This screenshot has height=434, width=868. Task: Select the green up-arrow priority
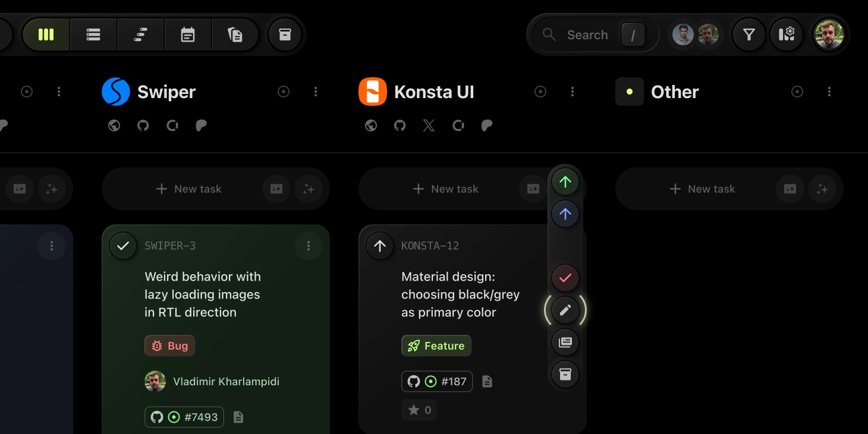[565, 182]
